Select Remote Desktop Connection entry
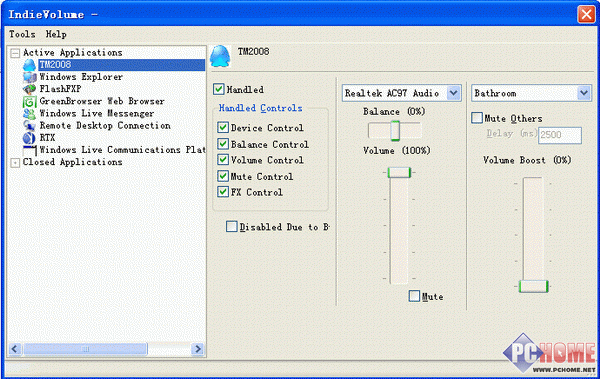 click(105, 126)
